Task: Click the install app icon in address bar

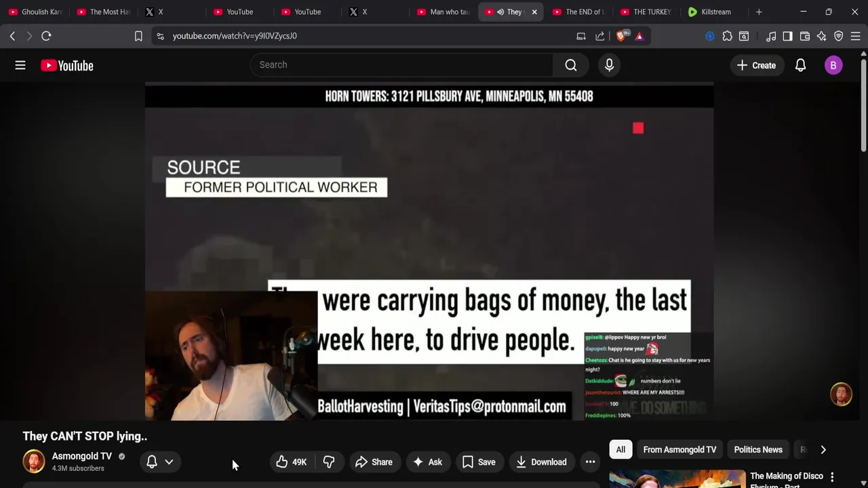Action: [581, 36]
